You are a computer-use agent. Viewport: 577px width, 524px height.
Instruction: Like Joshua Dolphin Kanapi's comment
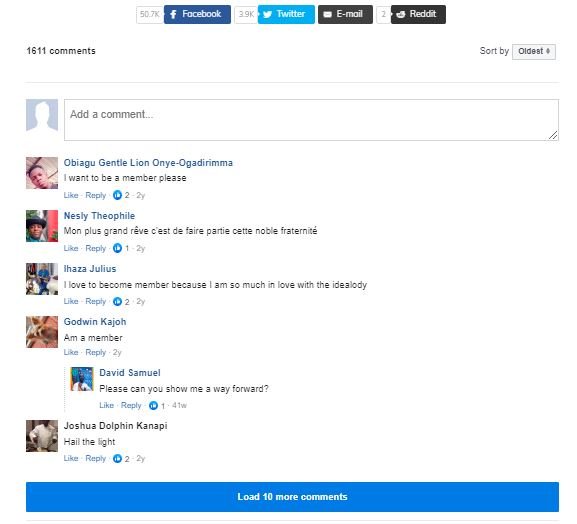71,458
